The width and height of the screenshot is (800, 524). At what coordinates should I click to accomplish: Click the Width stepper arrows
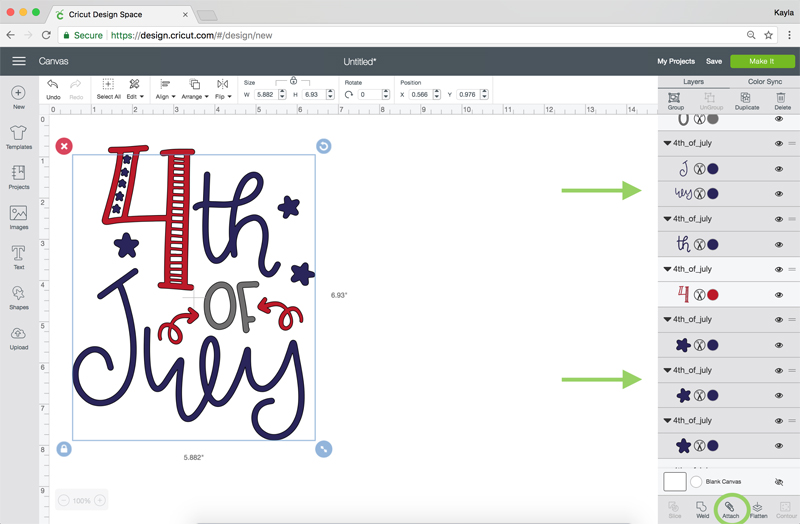(282, 94)
